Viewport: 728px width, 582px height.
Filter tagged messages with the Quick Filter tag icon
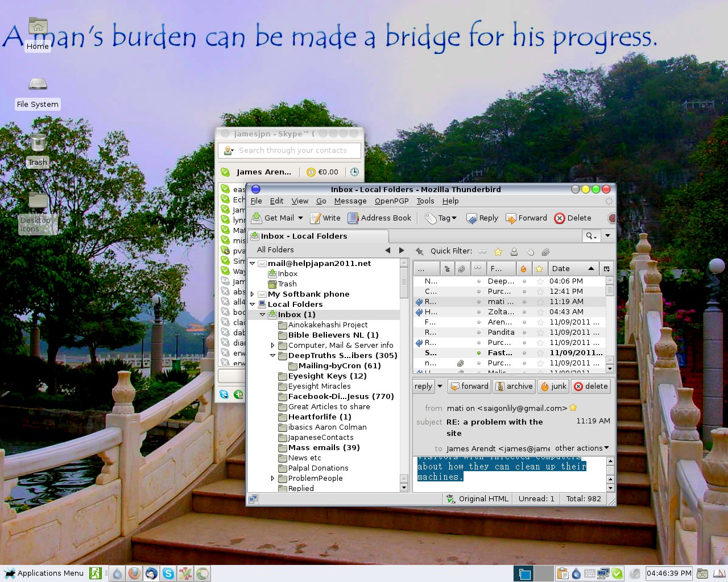[x=530, y=251]
